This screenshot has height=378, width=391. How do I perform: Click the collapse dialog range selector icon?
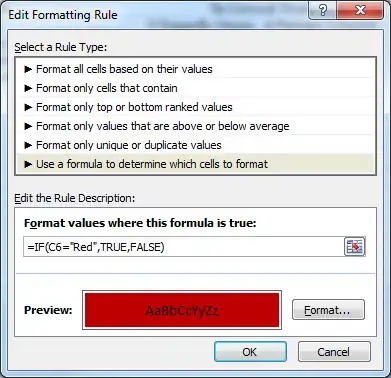point(354,247)
